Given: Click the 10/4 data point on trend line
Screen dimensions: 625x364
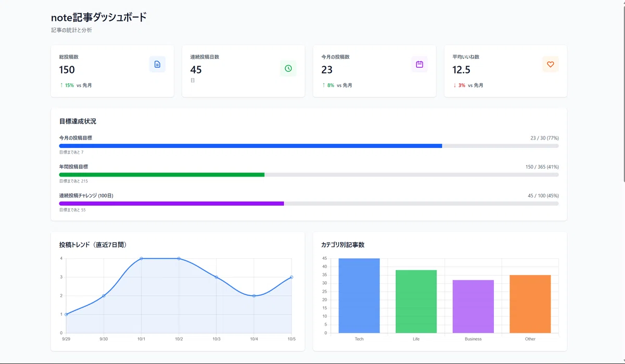Looking at the screenshot, I should click(x=254, y=296).
